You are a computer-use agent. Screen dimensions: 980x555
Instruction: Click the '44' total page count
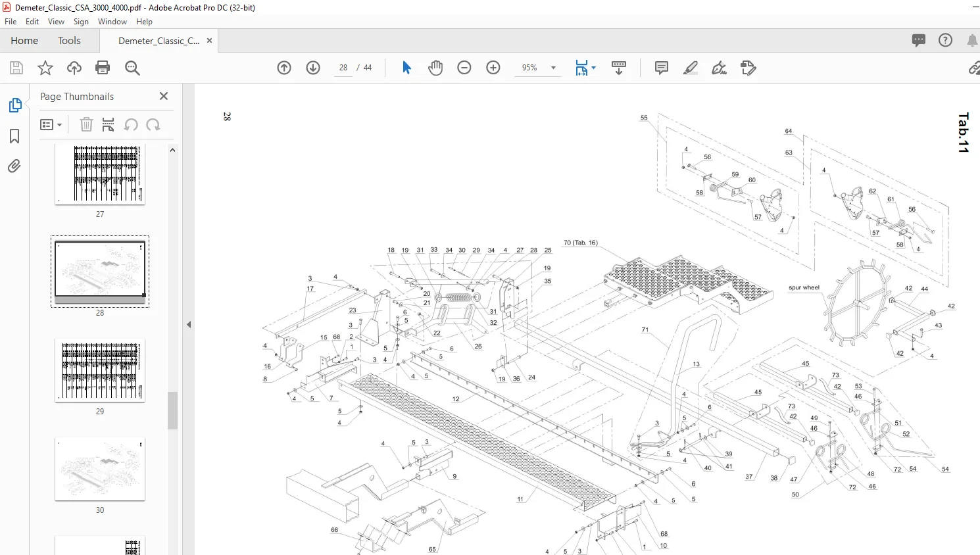[368, 68]
